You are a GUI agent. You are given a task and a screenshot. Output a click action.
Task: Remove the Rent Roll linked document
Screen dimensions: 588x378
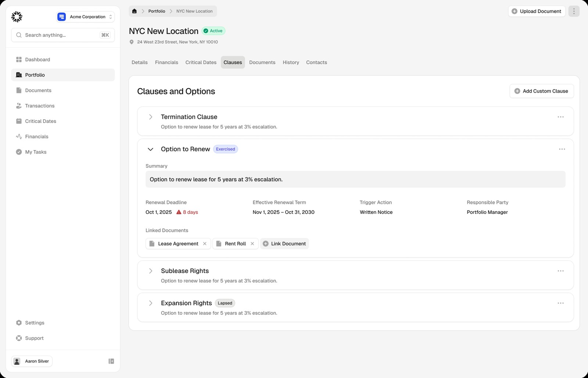point(252,244)
